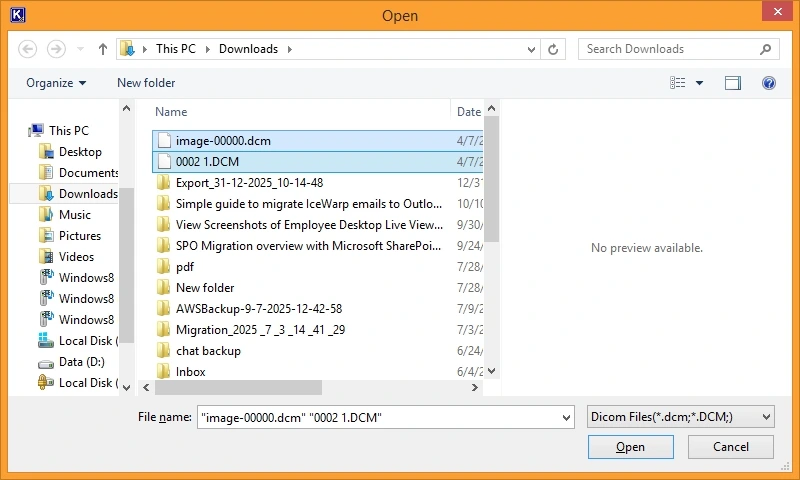The height and width of the screenshot is (480, 800).
Task: Click the Pictures folder icon in sidebar
Action: tap(46, 235)
